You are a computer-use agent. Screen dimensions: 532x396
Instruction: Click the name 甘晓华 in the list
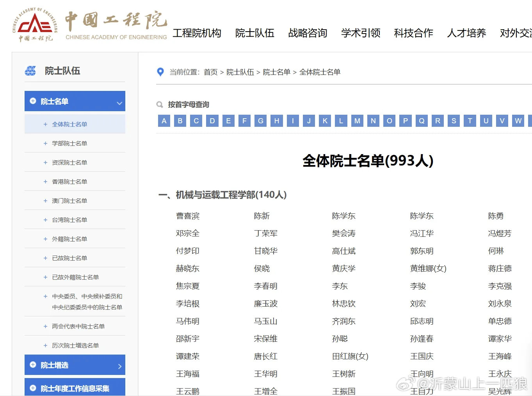coord(266,251)
